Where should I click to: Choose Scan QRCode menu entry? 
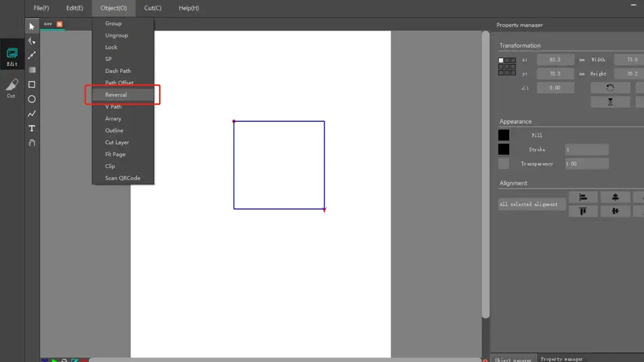[x=123, y=178]
